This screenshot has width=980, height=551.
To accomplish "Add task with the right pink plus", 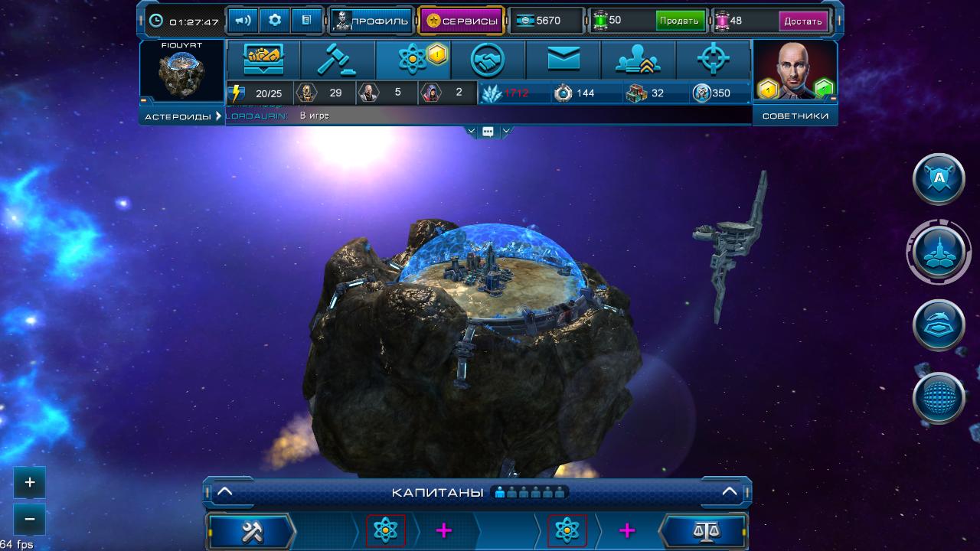I will 627,530.
